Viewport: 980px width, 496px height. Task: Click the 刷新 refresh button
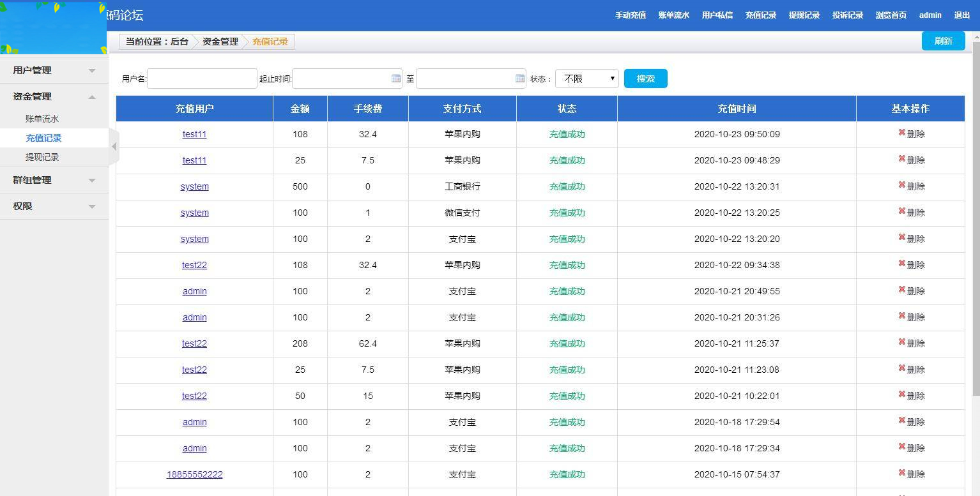943,40
